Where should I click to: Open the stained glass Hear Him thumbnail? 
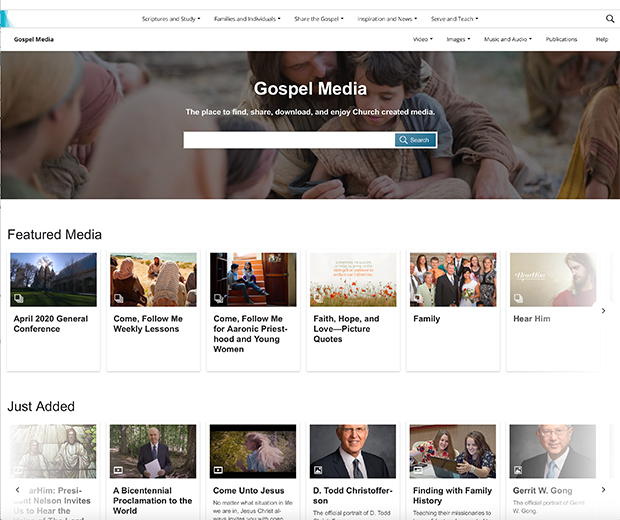[53, 451]
